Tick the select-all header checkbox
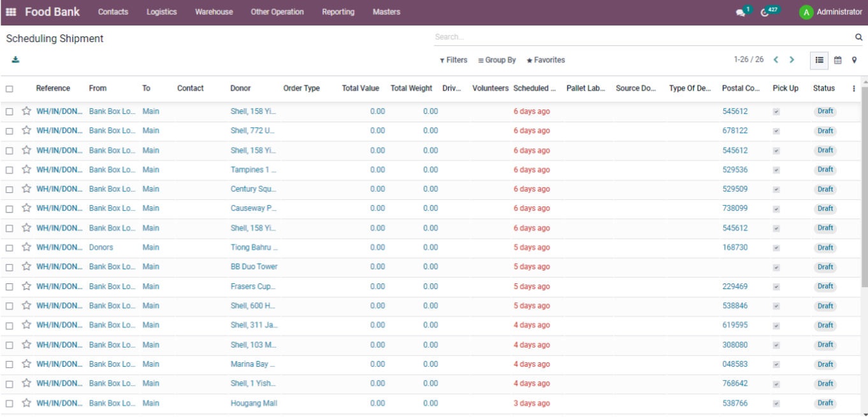This screenshot has width=868, height=417. (10, 89)
